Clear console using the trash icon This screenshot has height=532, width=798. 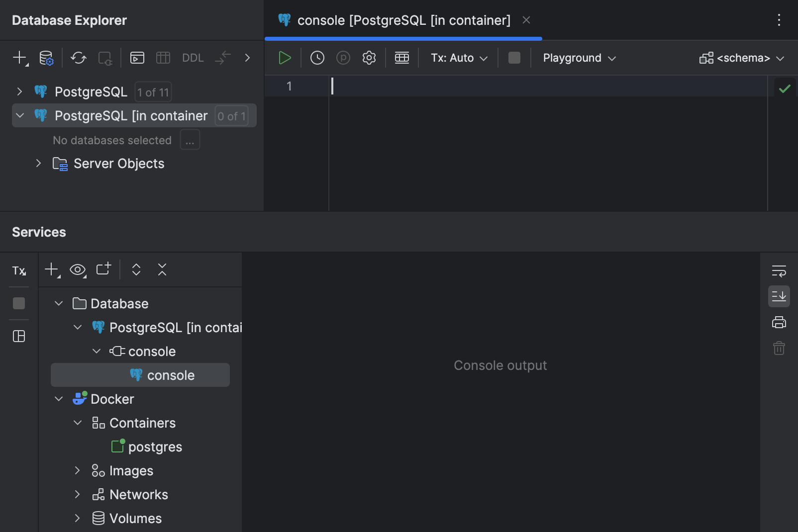coord(779,348)
